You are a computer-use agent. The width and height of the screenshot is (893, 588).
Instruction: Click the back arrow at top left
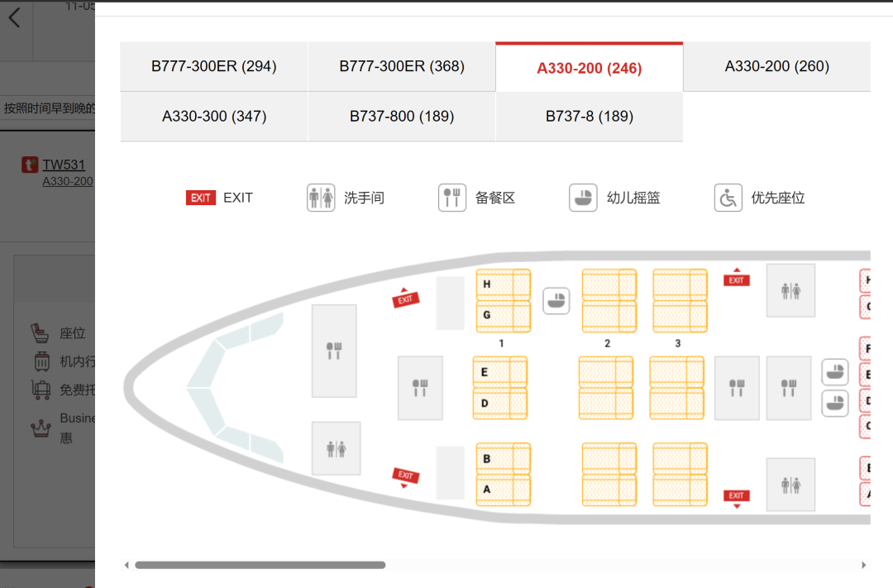coord(14,17)
